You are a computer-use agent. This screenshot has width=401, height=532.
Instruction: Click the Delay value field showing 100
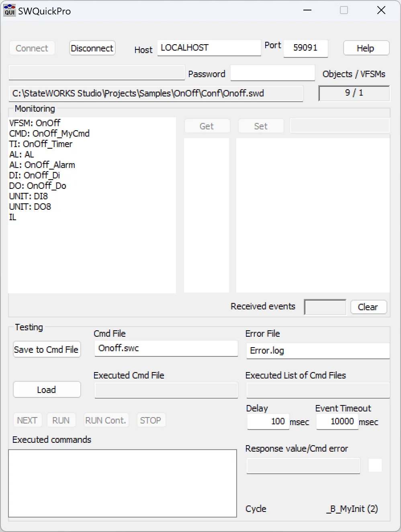click(x=268, y=422)
